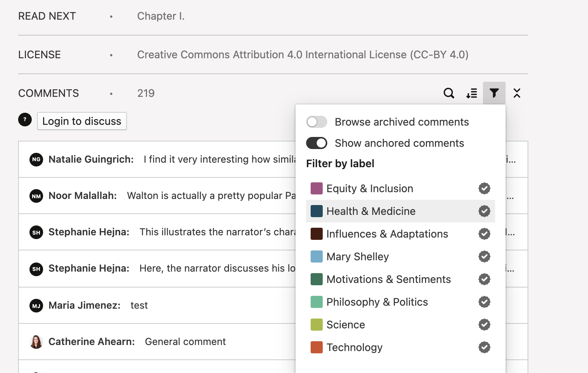This screenshot has height=373, width=588.
Task: Click the COMMENTS section heading
Action: pyautogui.click(x=48, y=93)
